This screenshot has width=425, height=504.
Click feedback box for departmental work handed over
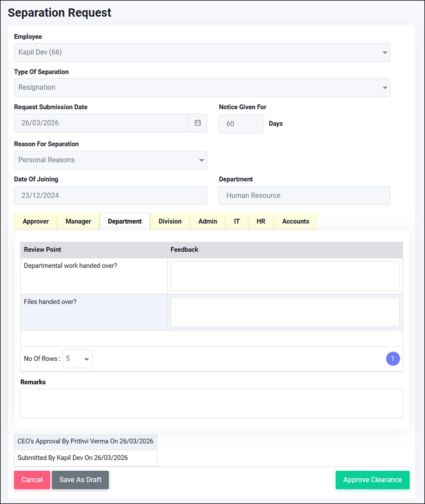click(x=285, y=276)
